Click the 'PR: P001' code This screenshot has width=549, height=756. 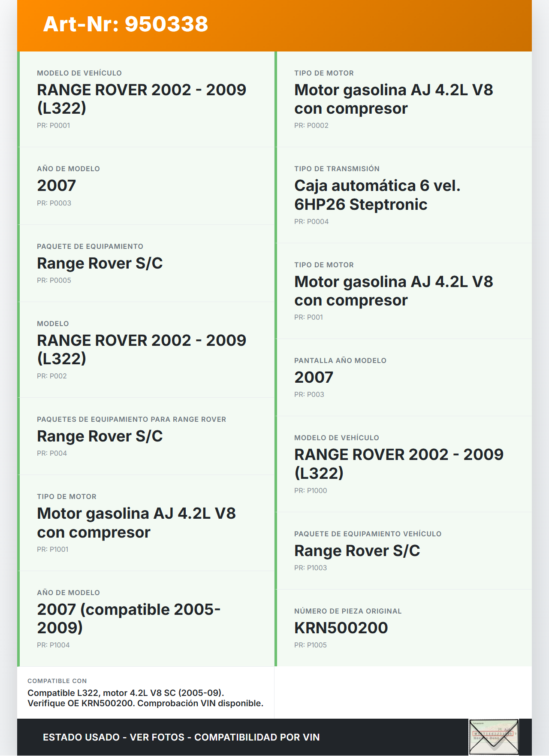[309, 317]
